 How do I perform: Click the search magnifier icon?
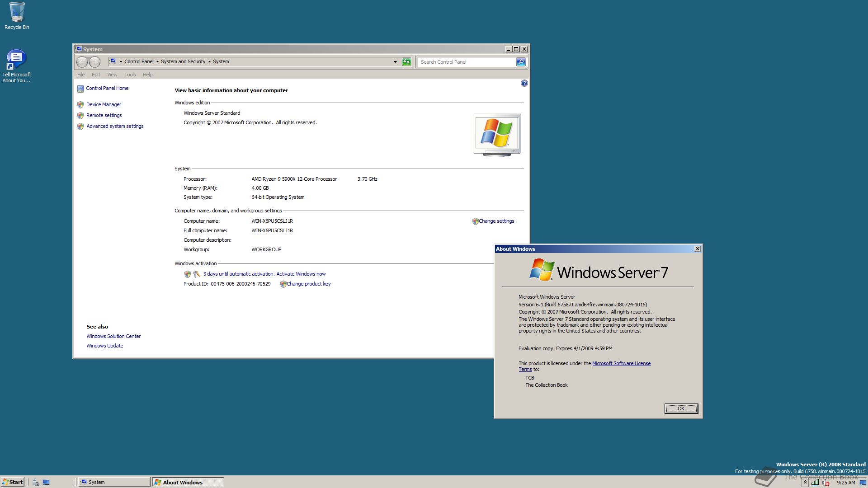click(x=521, y=62)
